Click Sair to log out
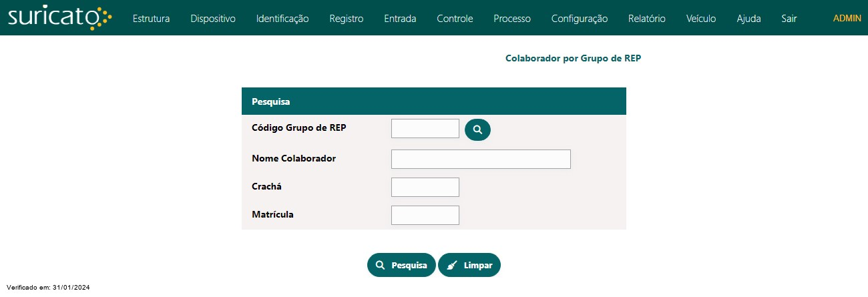The height and width of the screenshot is (297, 868). tap(789, 19)
